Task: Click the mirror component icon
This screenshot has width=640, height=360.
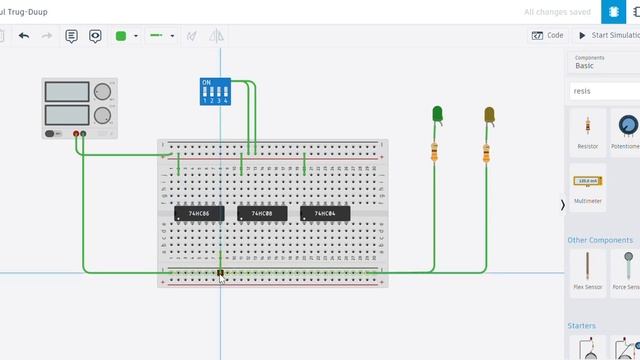Action: pos(216,36)
